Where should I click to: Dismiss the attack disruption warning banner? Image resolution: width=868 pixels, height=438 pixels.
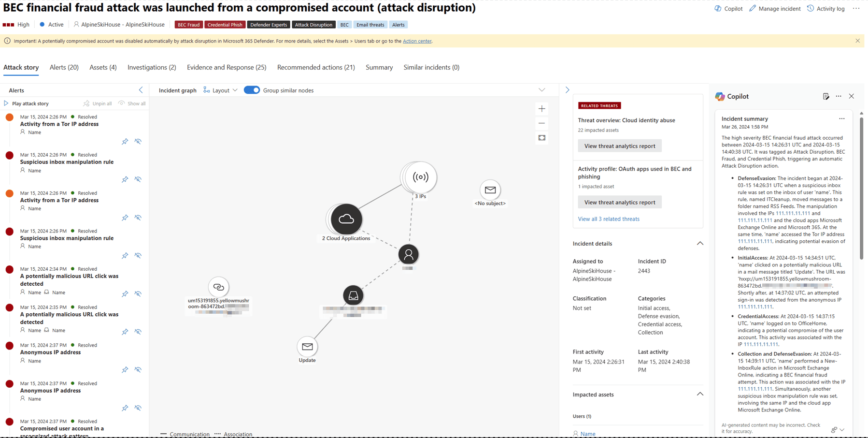857,41
